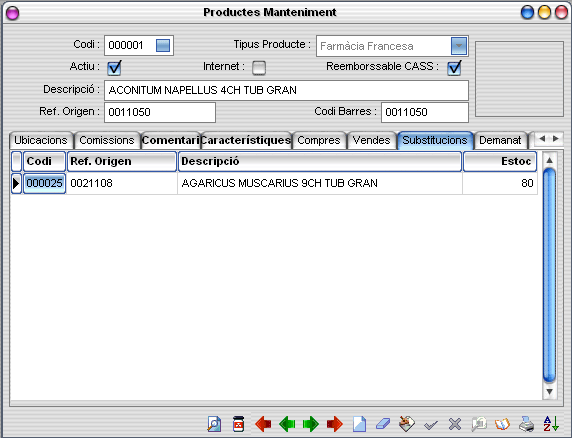572x438 pixels.
Task: Open the Ubicacions tab
Action: [x=41, y=140]
